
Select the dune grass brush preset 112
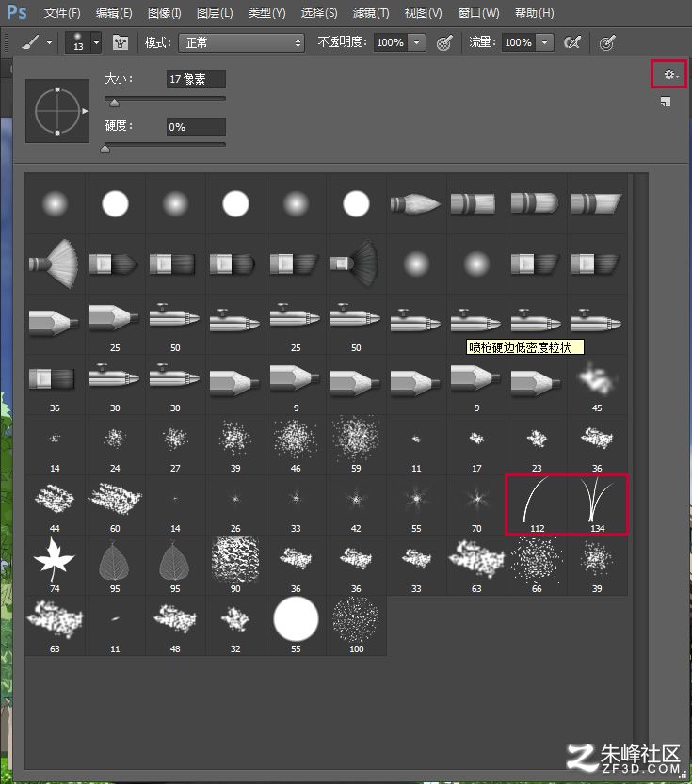(x=537, y=505)
